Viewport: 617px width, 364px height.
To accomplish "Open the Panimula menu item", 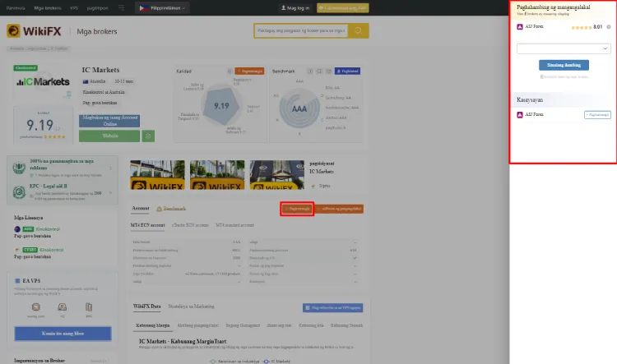I will (16, 8).
